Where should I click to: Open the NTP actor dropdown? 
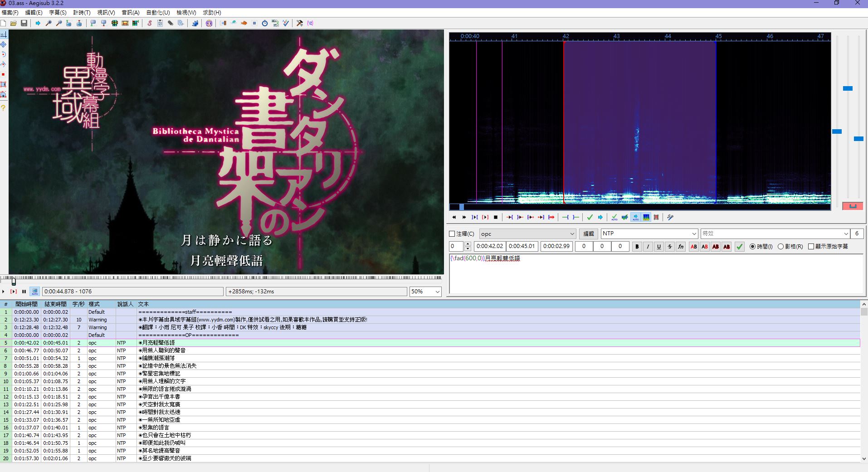[694, 234]
